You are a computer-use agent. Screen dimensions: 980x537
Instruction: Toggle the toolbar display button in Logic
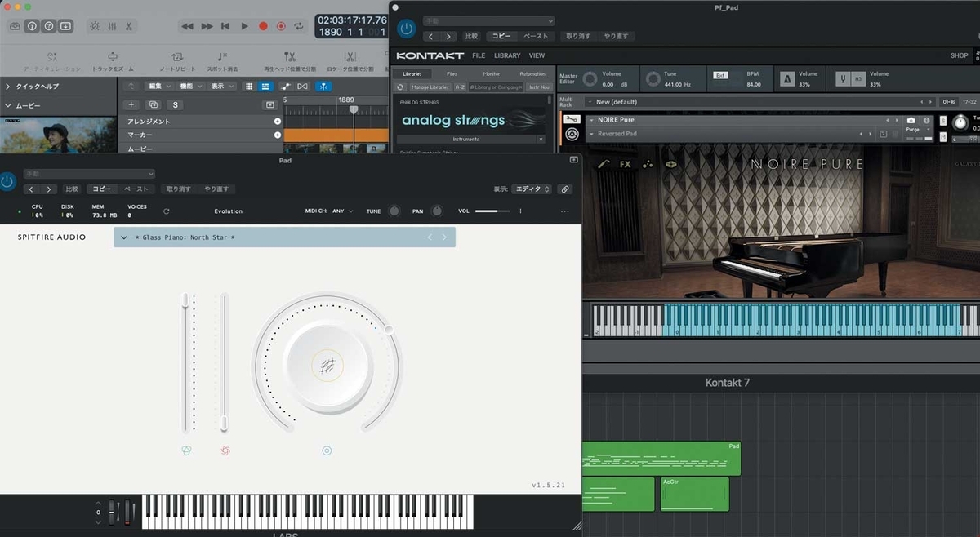66,26
